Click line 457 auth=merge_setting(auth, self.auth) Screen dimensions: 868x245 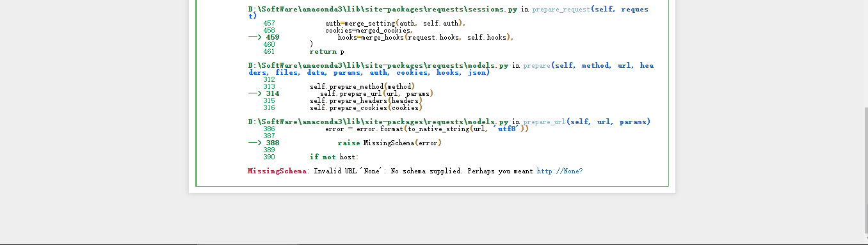395,23
